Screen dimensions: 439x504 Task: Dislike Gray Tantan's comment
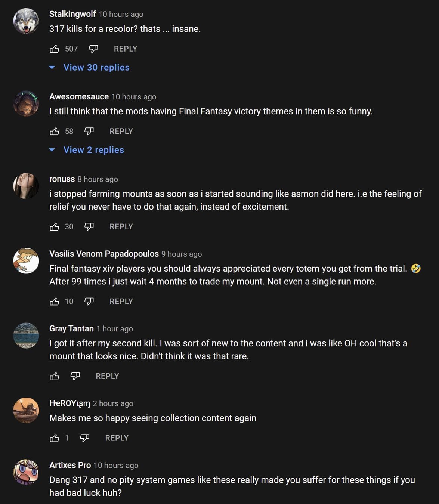(75, 376)
